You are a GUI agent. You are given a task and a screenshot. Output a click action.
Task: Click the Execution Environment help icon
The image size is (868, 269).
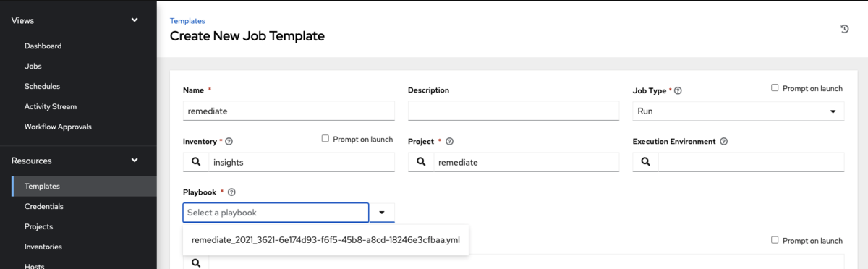pos(724,142)
